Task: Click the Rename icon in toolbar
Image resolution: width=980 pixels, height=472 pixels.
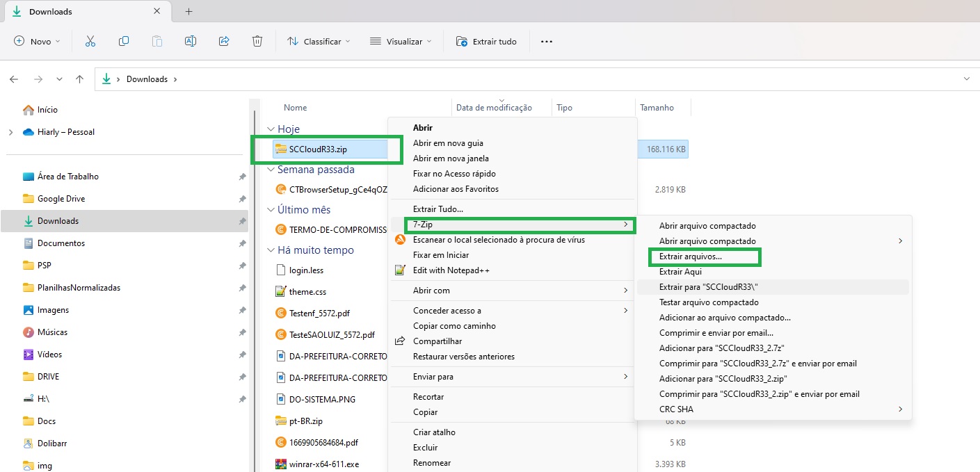Action: [x=190, y=42]
